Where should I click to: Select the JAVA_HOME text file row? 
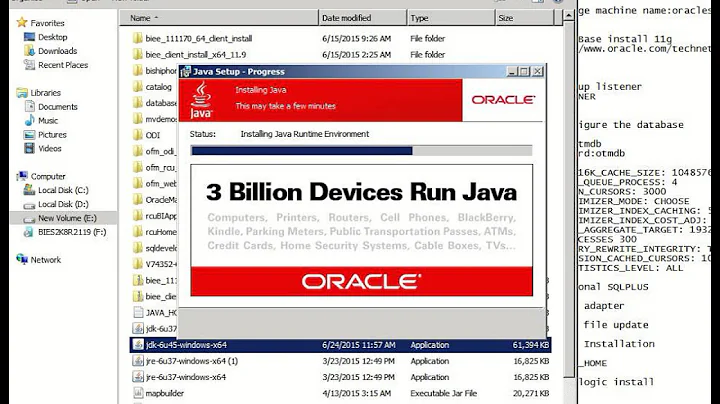click(x=154, y=312)
